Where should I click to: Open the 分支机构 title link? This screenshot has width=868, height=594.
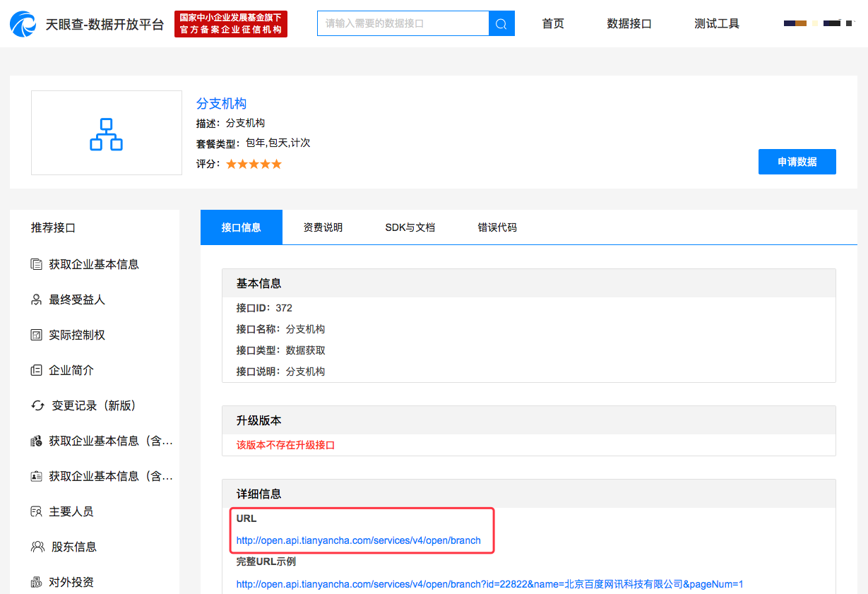pyautogui.click(x=221, y=104)
